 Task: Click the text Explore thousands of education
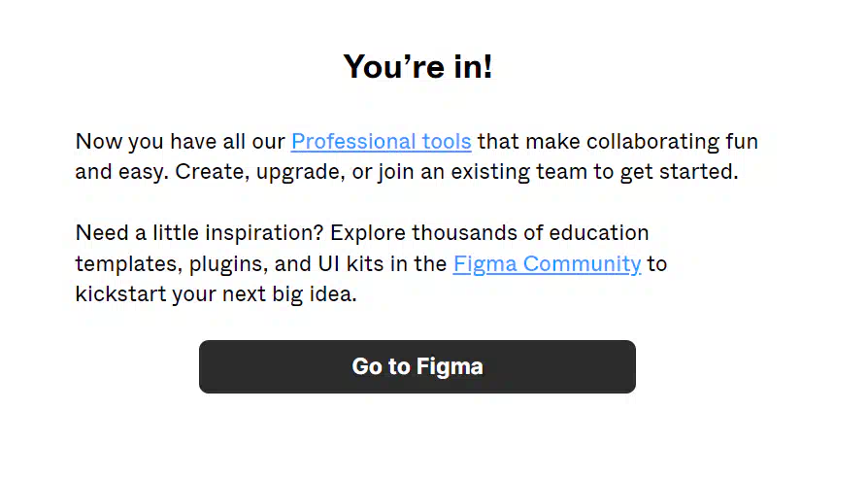point(489,233)
